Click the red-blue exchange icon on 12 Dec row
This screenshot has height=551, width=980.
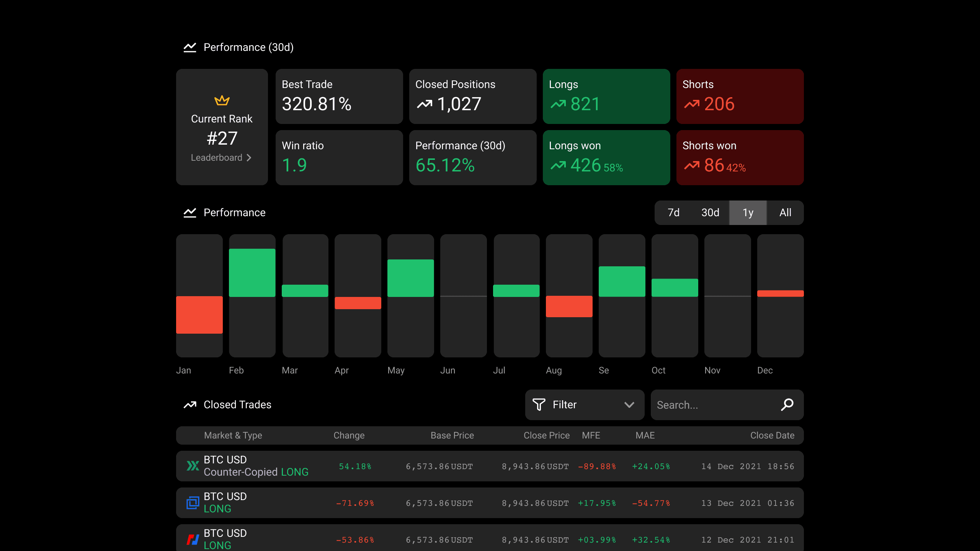(x=193, y=540)
